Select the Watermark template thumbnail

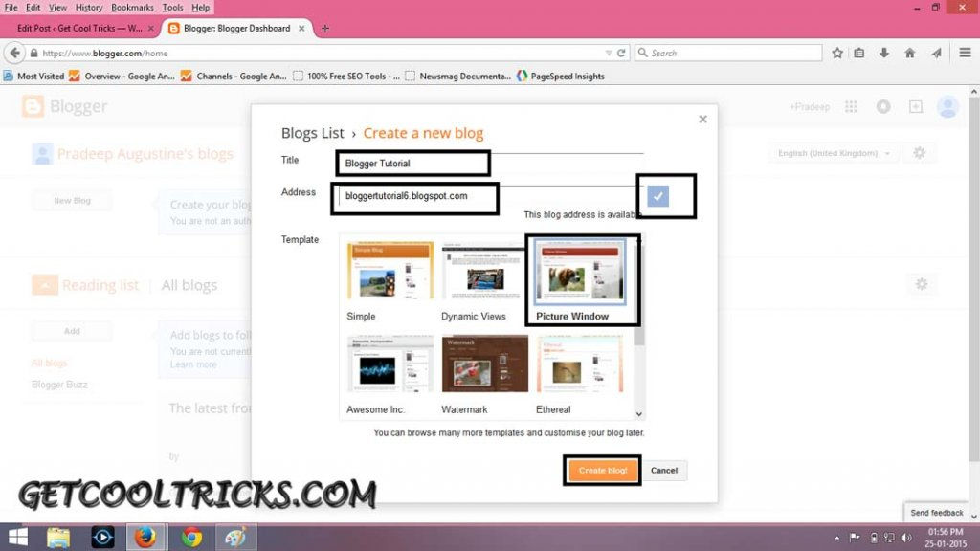point(484,364)
